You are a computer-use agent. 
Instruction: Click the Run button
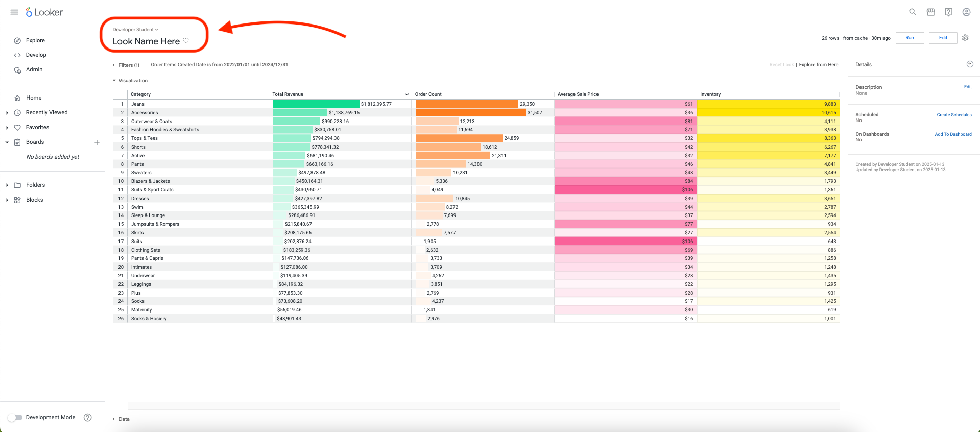click(x=910, y=38)
